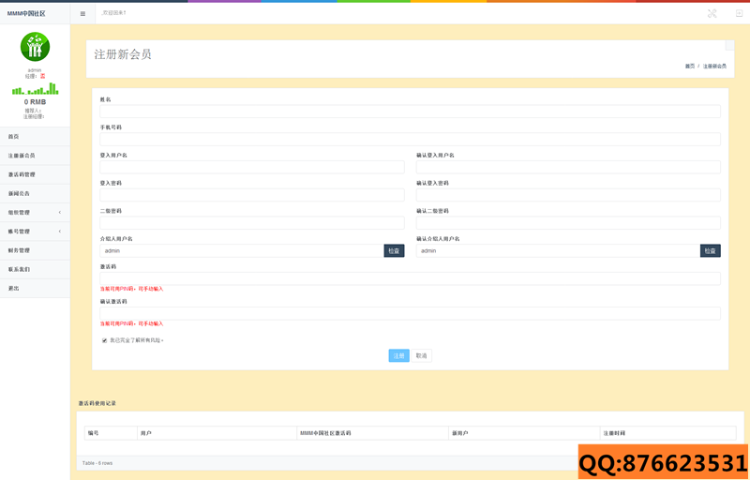This screenshot has height=480, width=750.
Task: Focus the 二级密码 input field
Action: tap(252, 223)
